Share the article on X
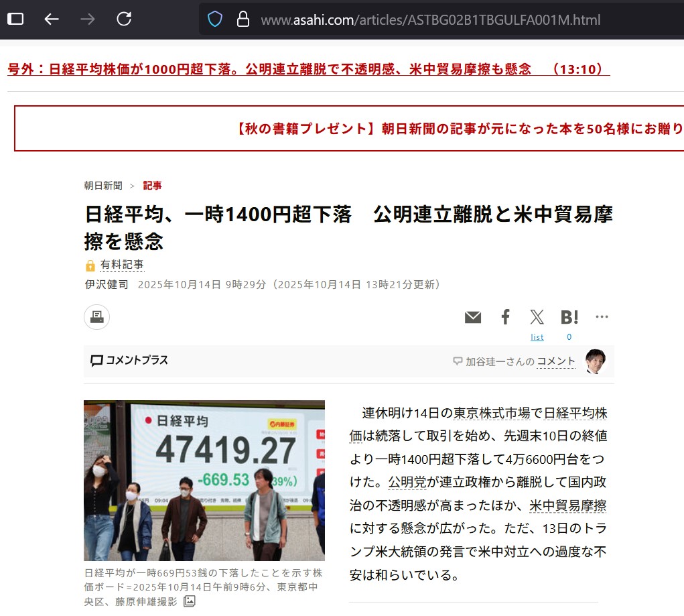The image size is (684, 616). pyautogui.click(x=537, y=317)
